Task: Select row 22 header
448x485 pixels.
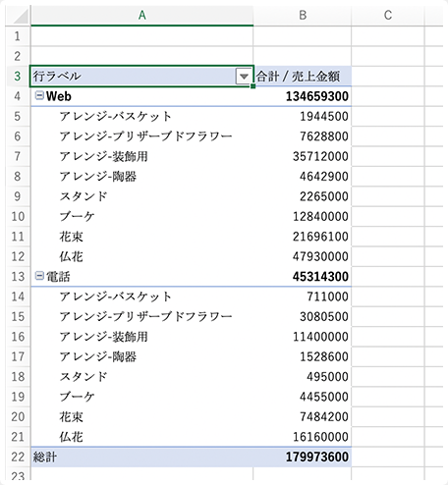Action: [x=18, y=457]
